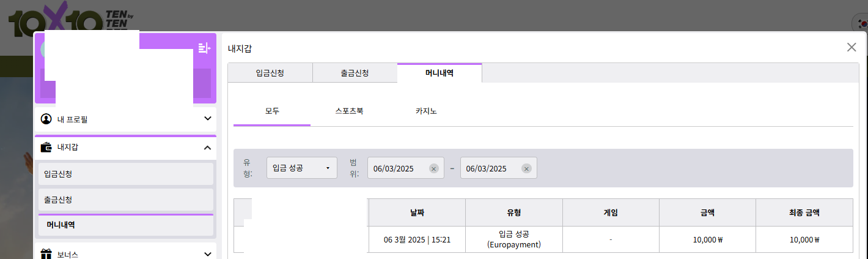Clear the start date with its X icon
This screenshot has width=868, height=259.
433,169
